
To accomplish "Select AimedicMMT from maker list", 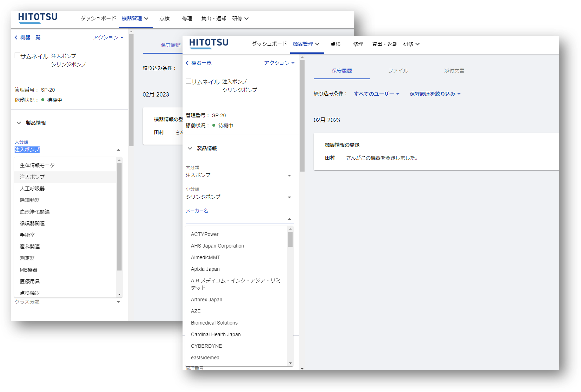I will coord(237,257).
